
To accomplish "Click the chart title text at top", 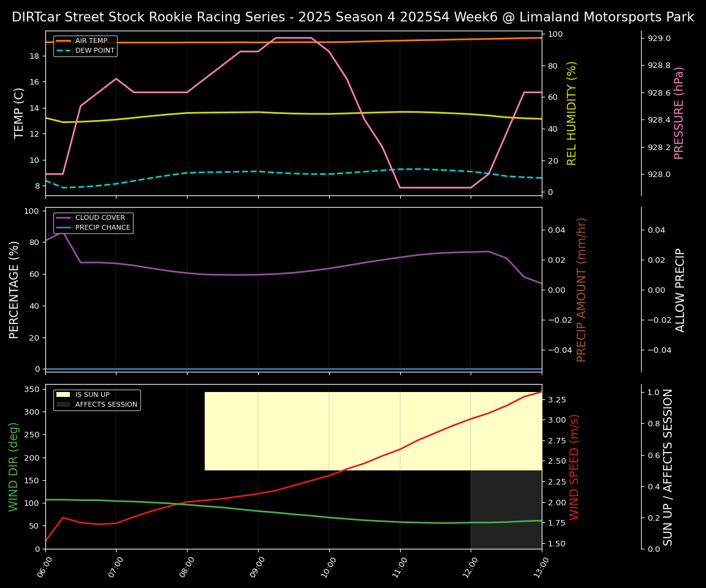I will pyautogui.click(x=353, y=17).
